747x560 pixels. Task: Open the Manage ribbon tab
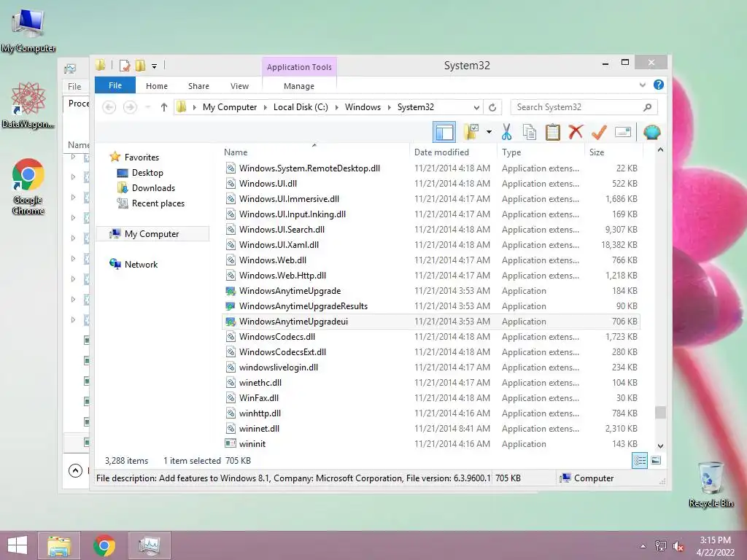coord(298,86)
